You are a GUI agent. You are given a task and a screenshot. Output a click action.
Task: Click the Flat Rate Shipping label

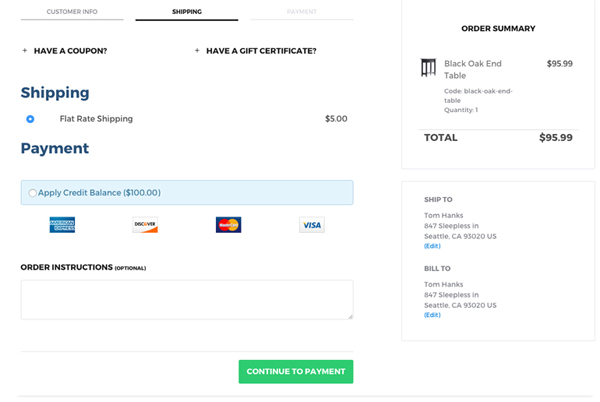pyautogui.click(x=96, y=119)
